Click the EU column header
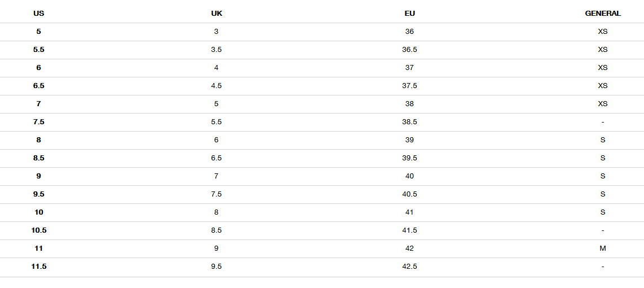 coord(409,13)
